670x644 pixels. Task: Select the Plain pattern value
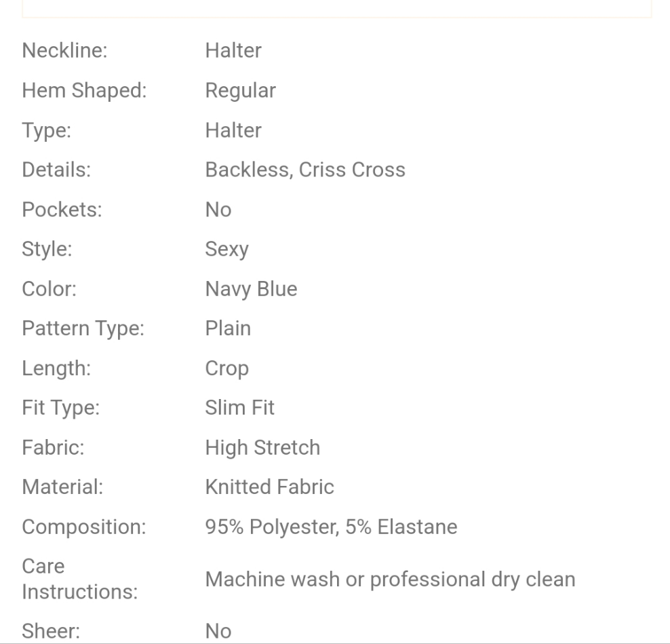[228, 328]
